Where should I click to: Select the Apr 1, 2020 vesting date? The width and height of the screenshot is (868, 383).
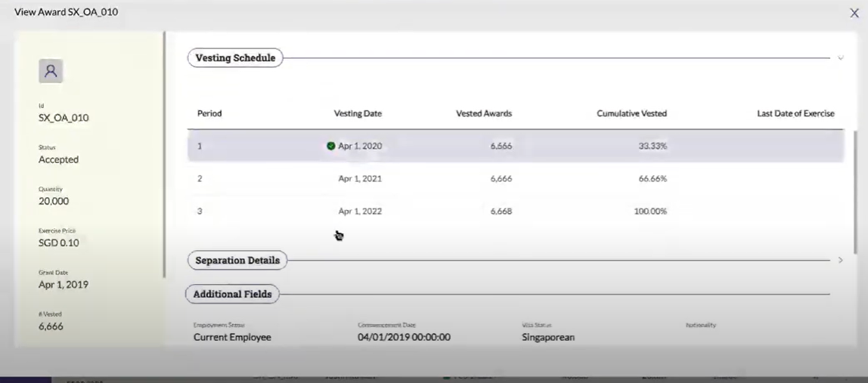click(x=360, y=146)
